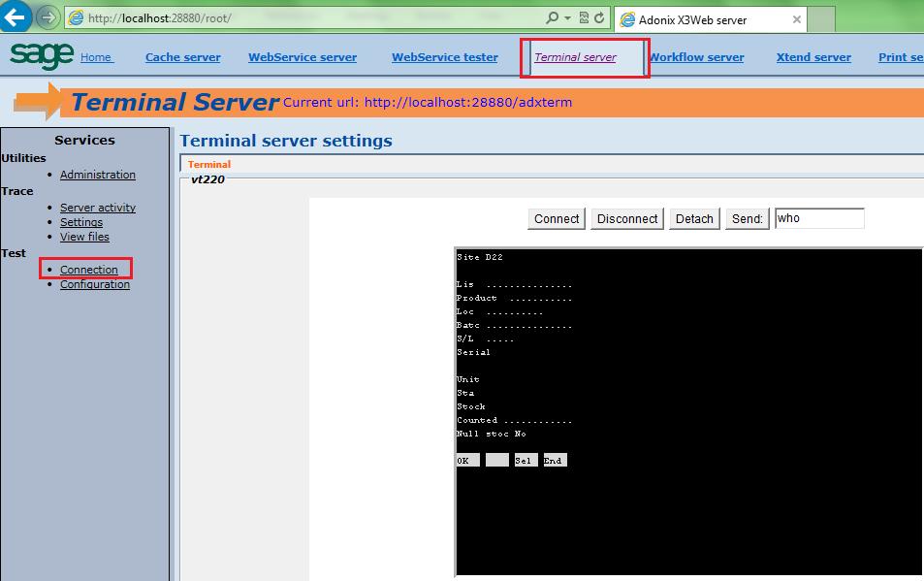Click the magnifier search icon in address bar
This screenshot has height=581, width=924.
coord(552,17)
